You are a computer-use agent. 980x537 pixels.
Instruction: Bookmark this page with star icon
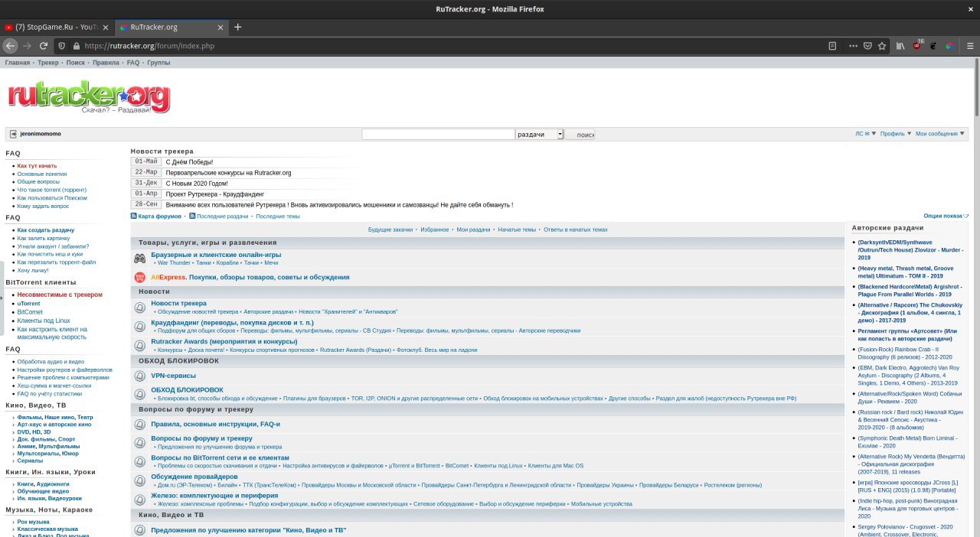pyautogui.click(x=882, y=46)
